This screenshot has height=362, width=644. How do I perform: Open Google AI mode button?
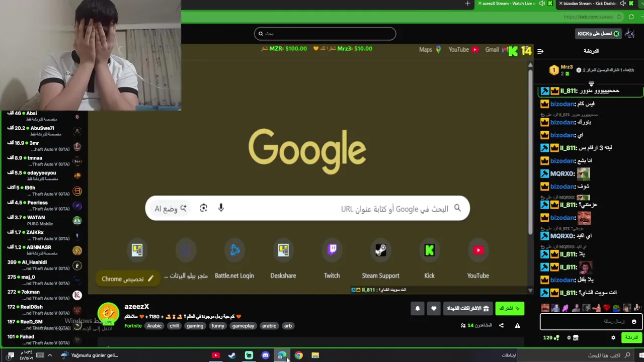pos(171,208)
